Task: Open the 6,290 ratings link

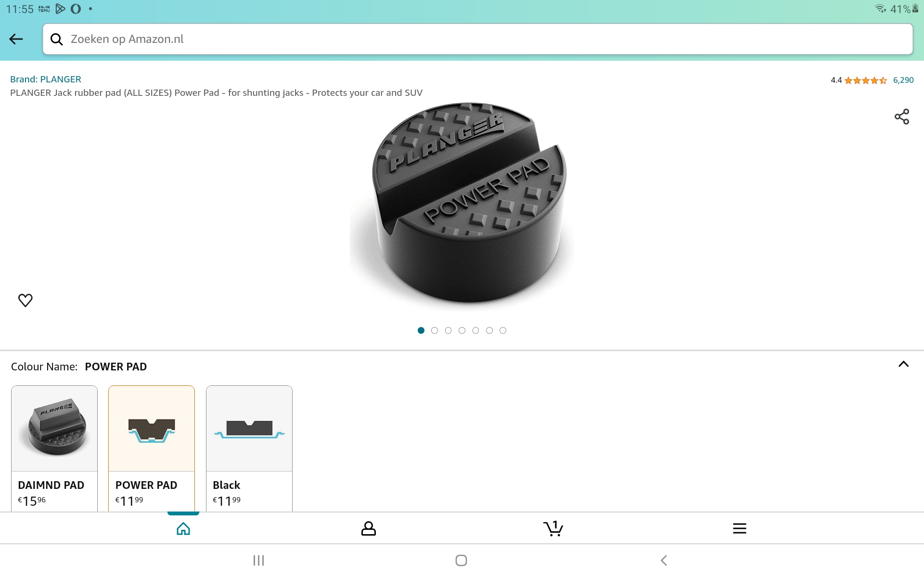Action: [903, 80]
